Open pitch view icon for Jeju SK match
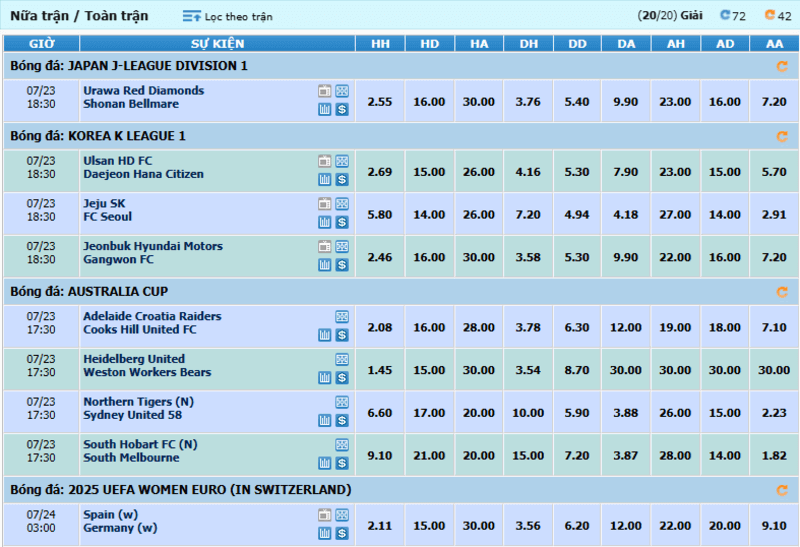The height and width of the screenshot is (547, 800). [x=342, y=204]
